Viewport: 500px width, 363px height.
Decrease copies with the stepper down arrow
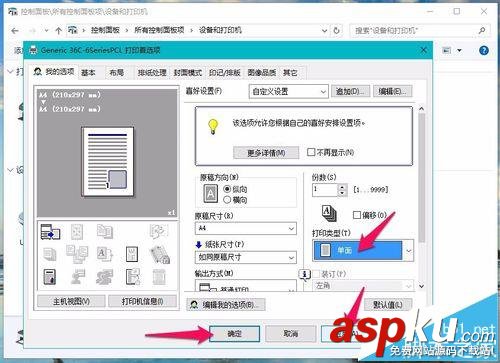point(342,193)
